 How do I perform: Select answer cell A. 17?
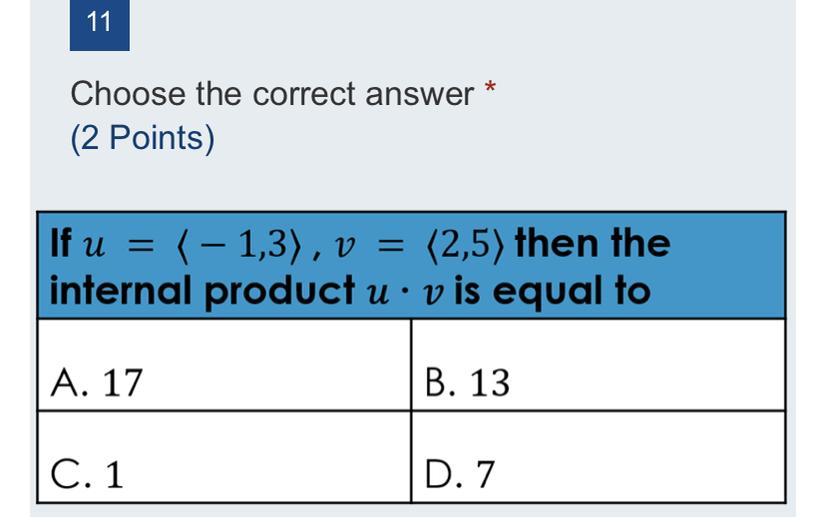(x=224, y=365)
